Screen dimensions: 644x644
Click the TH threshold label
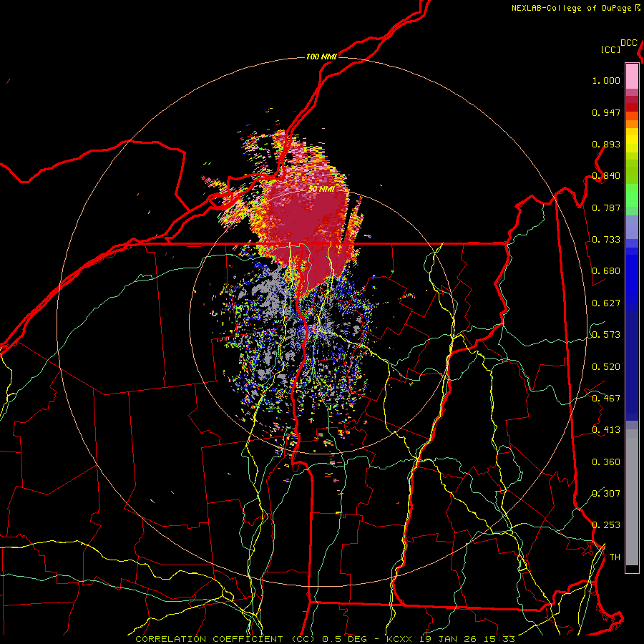click(x=615, y=557)
